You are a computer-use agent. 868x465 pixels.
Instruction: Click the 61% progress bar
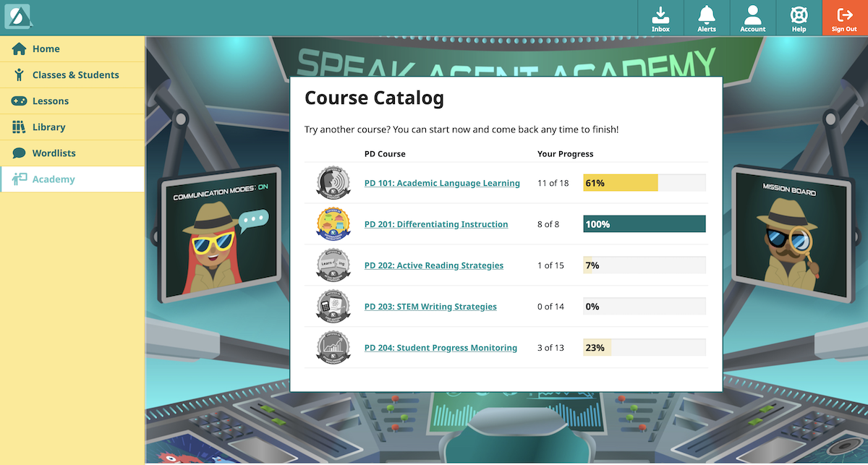(644, 183)
